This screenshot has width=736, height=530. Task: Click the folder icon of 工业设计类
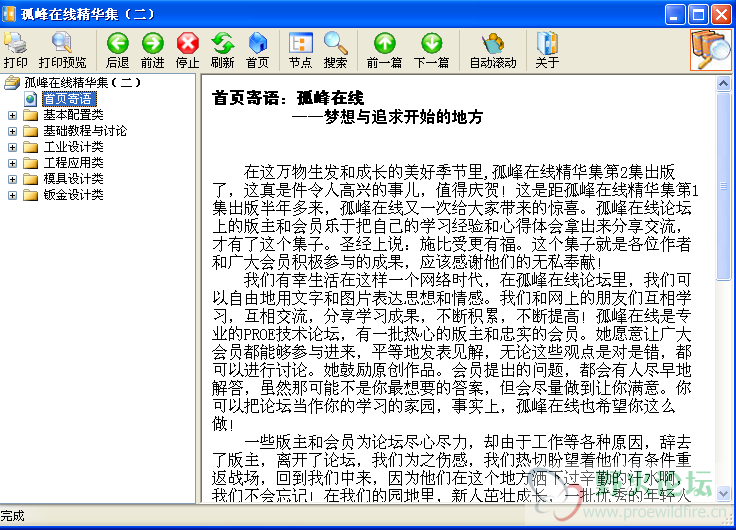pos(31,147)
